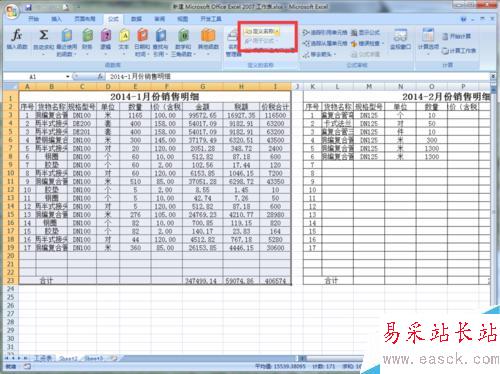Click inside the formula bar text
500x374 pixels.
click(x=140, y=77)
